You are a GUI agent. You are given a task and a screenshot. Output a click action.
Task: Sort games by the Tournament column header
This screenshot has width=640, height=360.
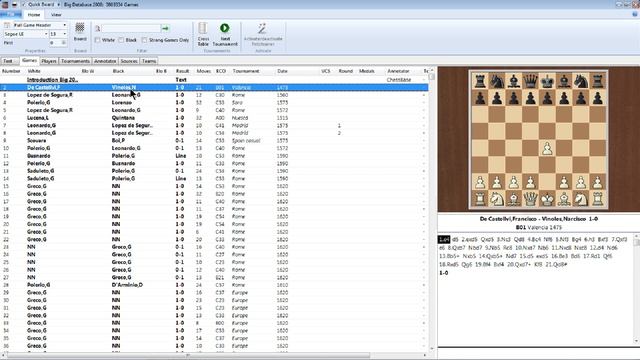(246, 71)
